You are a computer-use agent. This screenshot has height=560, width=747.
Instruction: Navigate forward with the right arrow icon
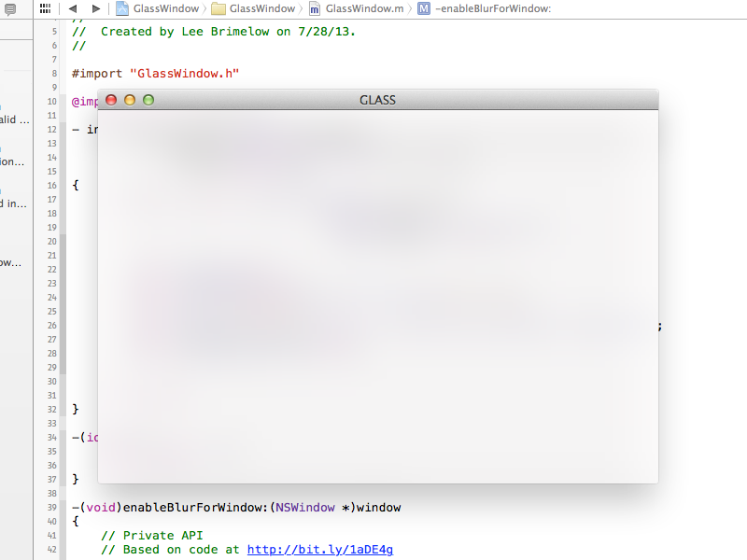coord(94,8)
